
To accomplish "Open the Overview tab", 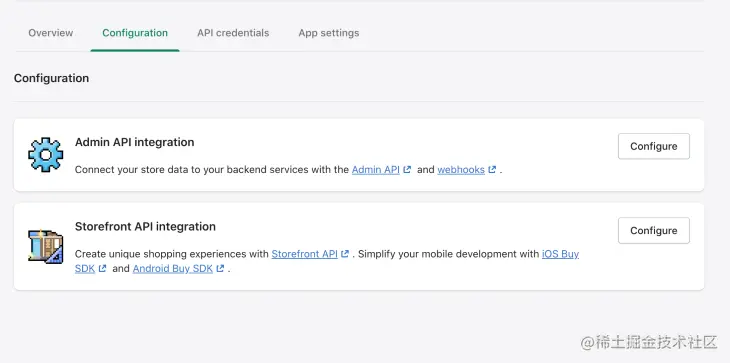I will coord(50,33).
